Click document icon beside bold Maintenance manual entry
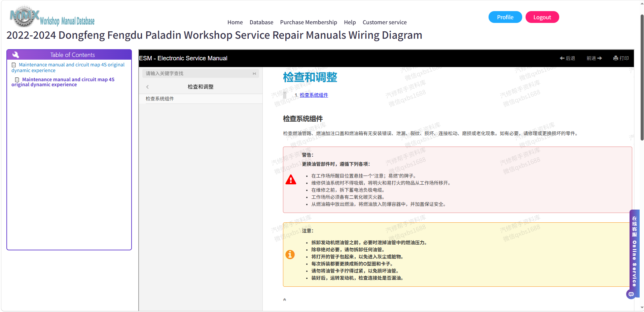 click(x=17, y=80)
